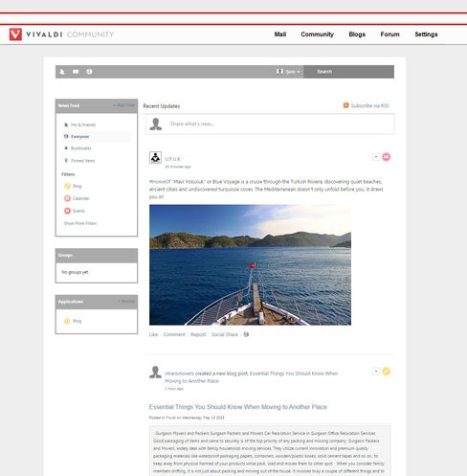Click the globe privacy icon beside Social Share
The height and width of the screenshot is (476, 467).
pos(246,334)
